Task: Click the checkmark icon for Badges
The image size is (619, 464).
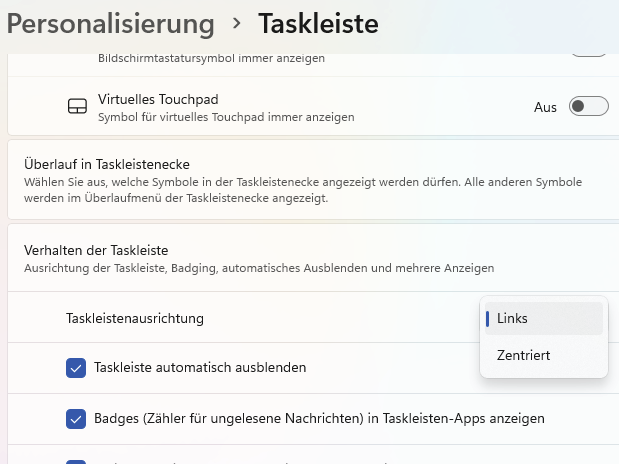Action: [76, 419]
